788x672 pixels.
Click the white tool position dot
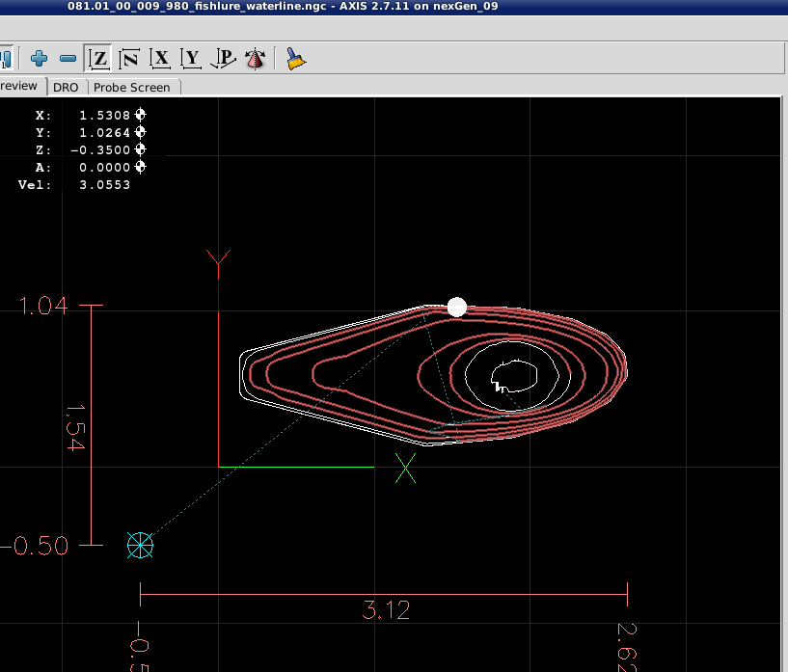(x=457, y=308)
